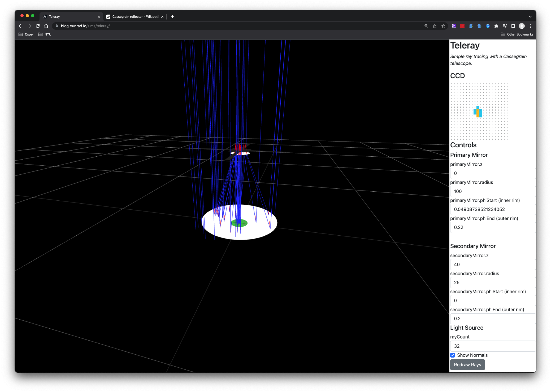
Task: Edit the secondaryMirror.z field
Action: [493, 265]
